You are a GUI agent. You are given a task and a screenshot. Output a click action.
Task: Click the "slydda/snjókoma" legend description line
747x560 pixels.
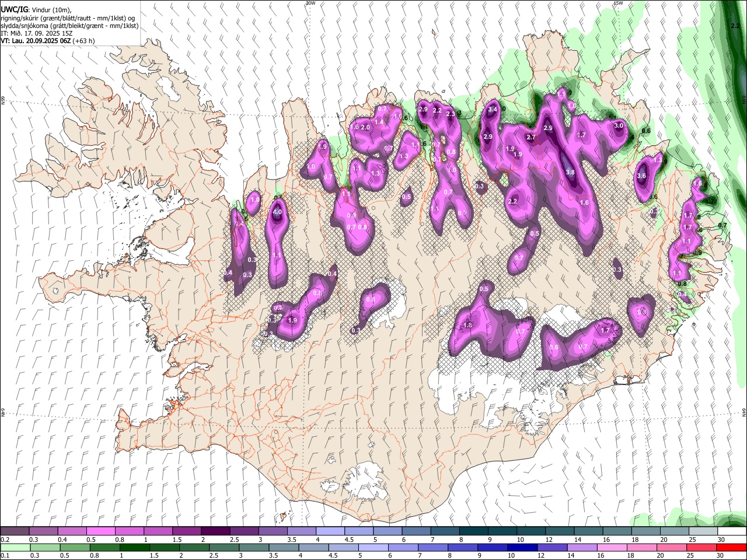coord(69,26)
